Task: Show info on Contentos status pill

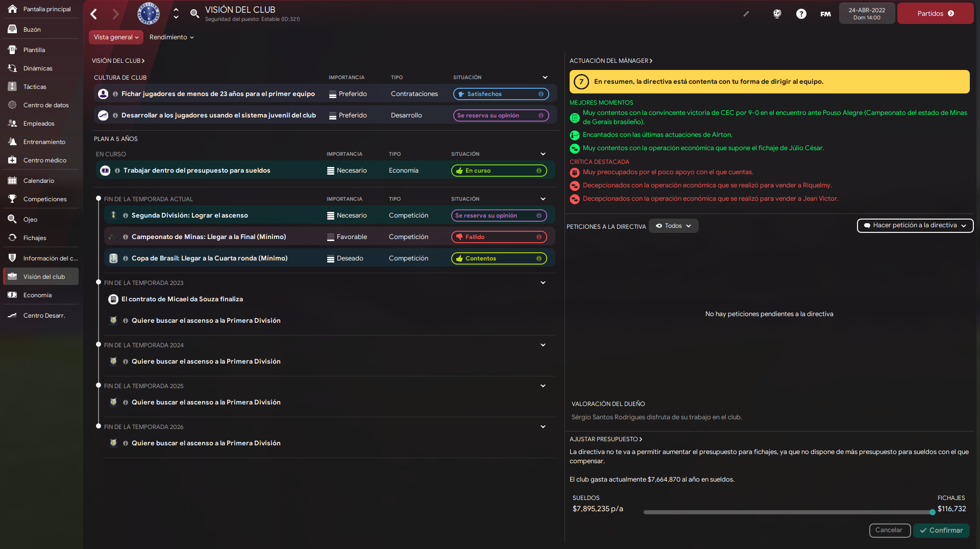Action: click(x=539, y=258)
